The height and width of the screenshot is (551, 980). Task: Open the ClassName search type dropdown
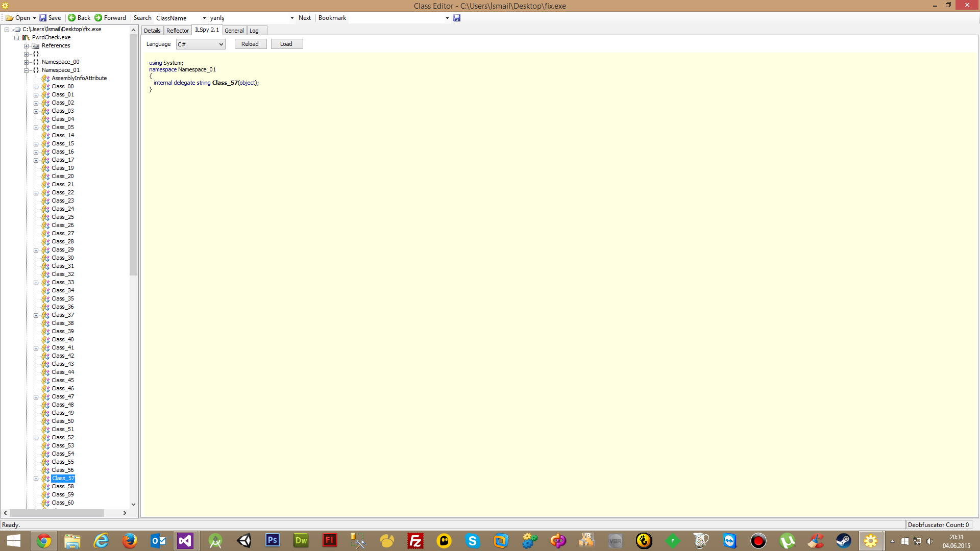[x=204, y=18]
